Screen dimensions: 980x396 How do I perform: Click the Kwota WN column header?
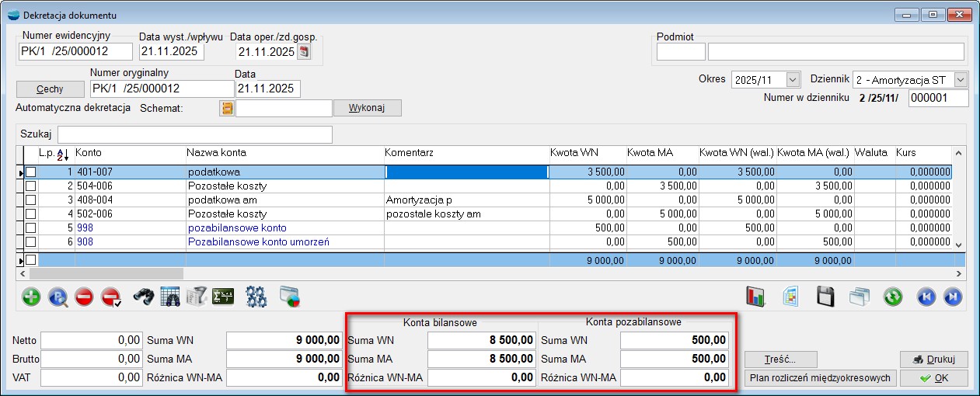(x=574, y=153)
